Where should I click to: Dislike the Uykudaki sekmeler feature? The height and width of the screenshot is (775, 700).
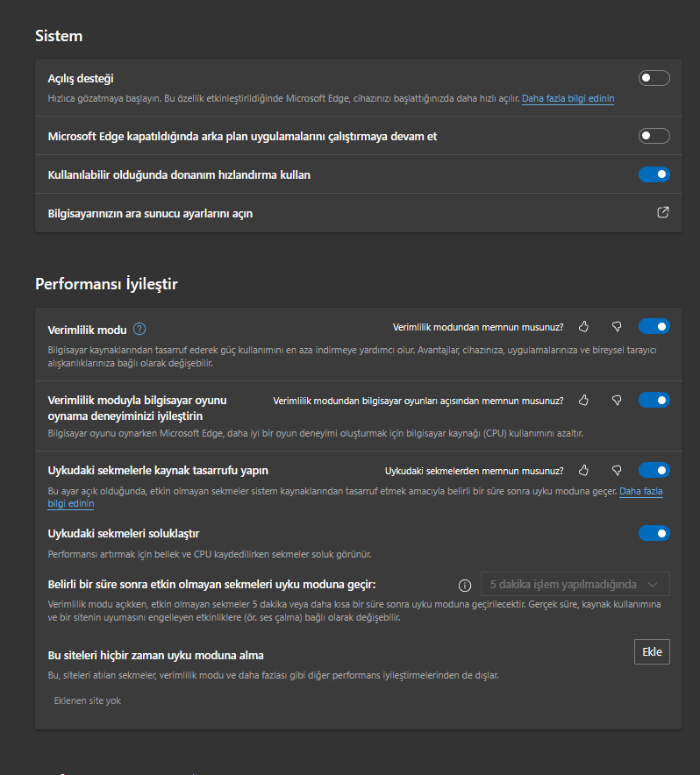coord(617,471)
